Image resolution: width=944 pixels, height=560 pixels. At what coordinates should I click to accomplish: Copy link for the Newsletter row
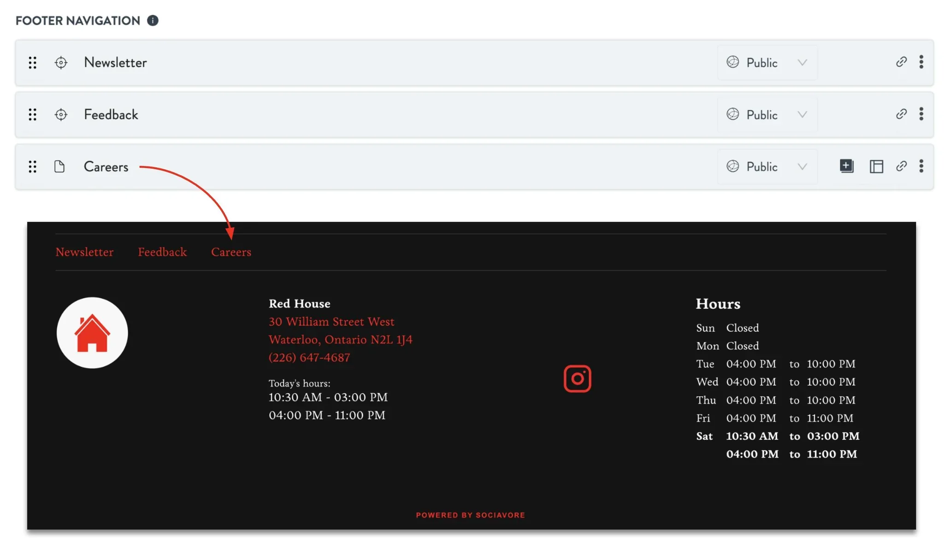[x=902, y=62]
